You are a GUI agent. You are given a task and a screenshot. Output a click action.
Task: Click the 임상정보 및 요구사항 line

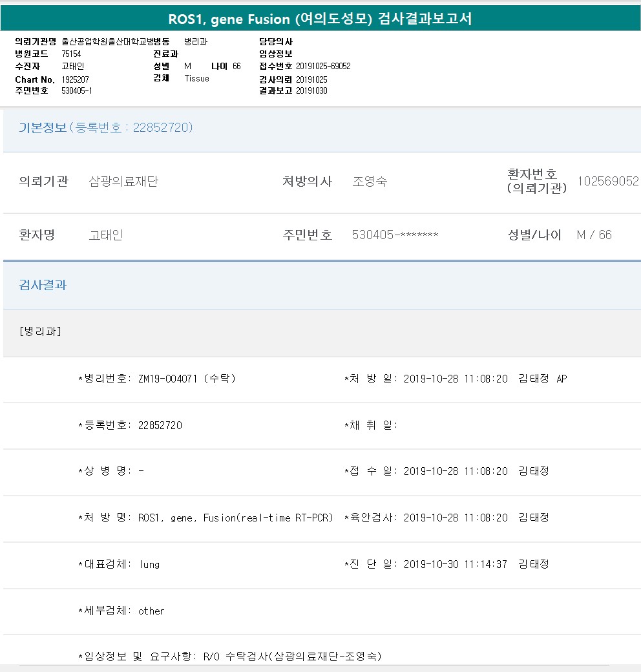tap(229, 656)
